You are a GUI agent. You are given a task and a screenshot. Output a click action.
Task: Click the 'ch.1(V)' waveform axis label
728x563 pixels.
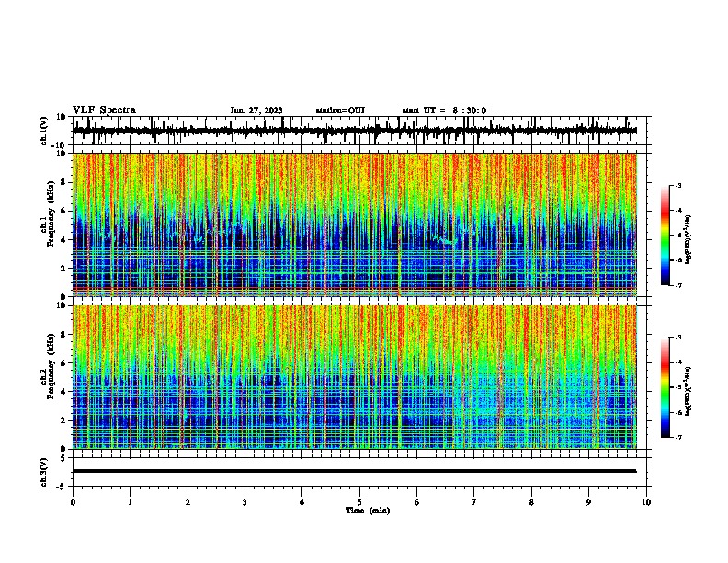[44, 131]
